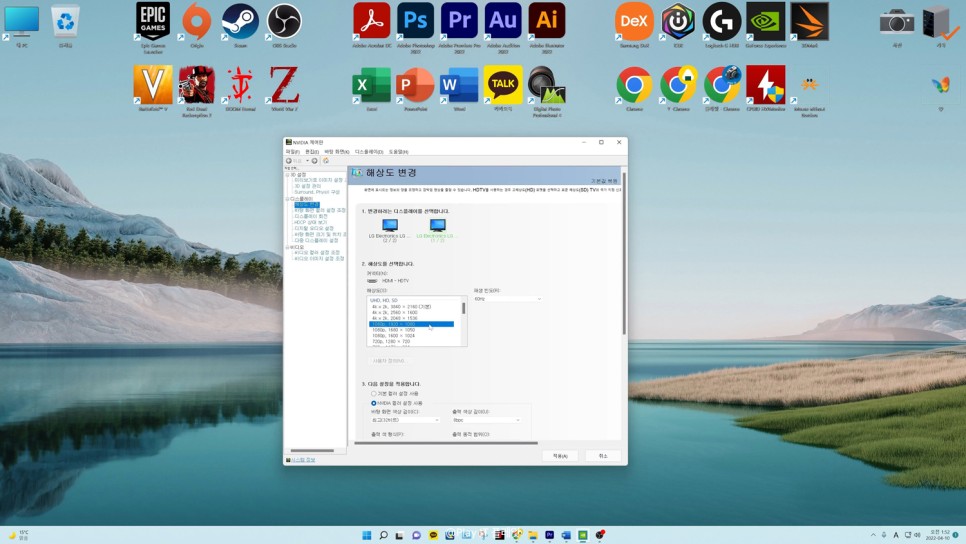The width and height of the screenshot is (966, 544).
Task: Collapse the Display tree node
Action: (287, 198)
